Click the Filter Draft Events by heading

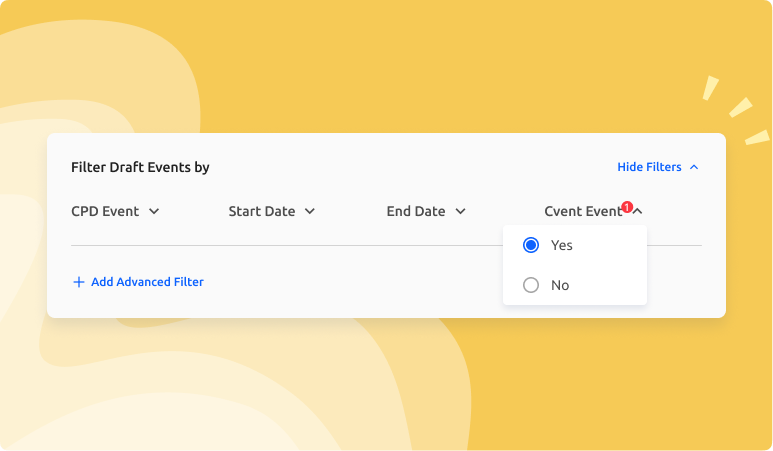tap(140, 167)
